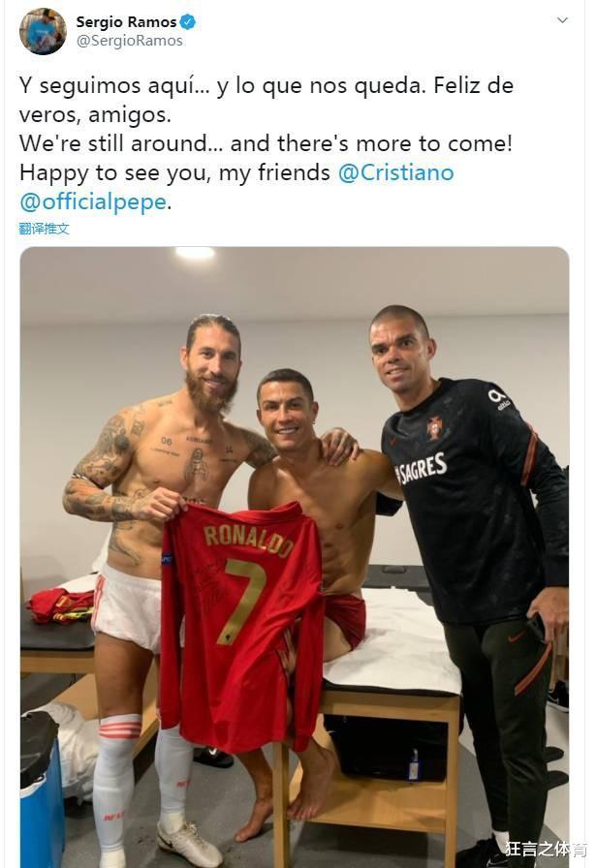Open the attached locker room photo
Image resolution: width=596 pixels, height=868 pixels.
point(295,557)
